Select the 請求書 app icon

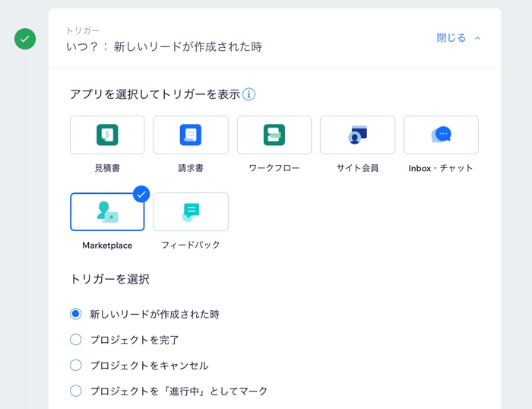click(191, 135)
